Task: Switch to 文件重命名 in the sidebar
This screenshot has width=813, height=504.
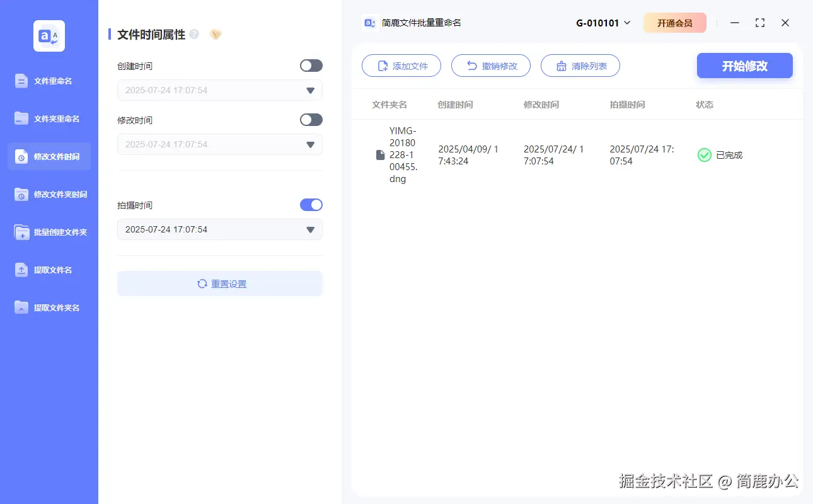Action: click(x=49, y=81)
